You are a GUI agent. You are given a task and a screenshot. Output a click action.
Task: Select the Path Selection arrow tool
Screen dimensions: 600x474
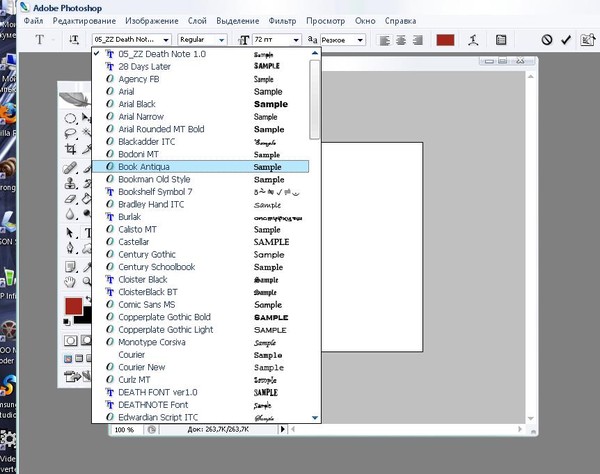pos(70,233)
